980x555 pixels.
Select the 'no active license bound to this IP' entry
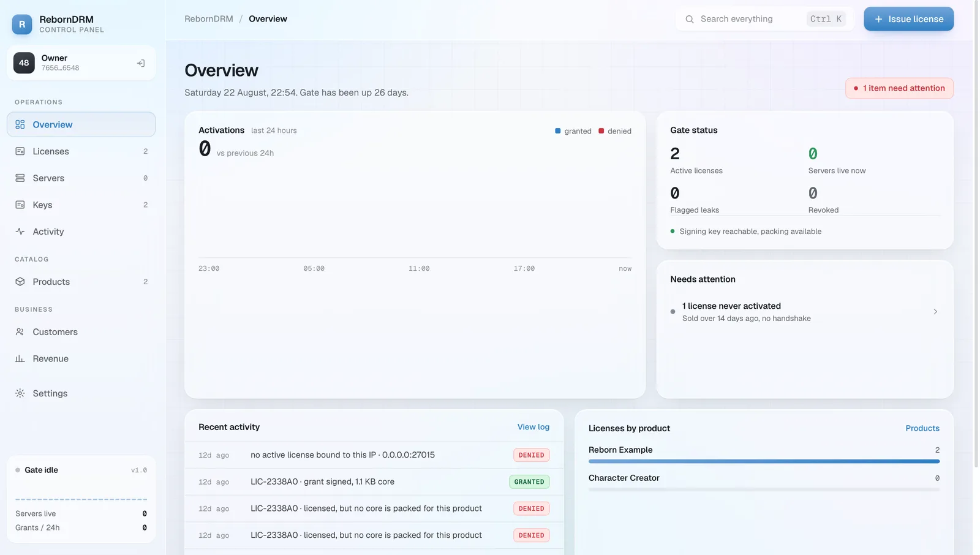(374, 455)
